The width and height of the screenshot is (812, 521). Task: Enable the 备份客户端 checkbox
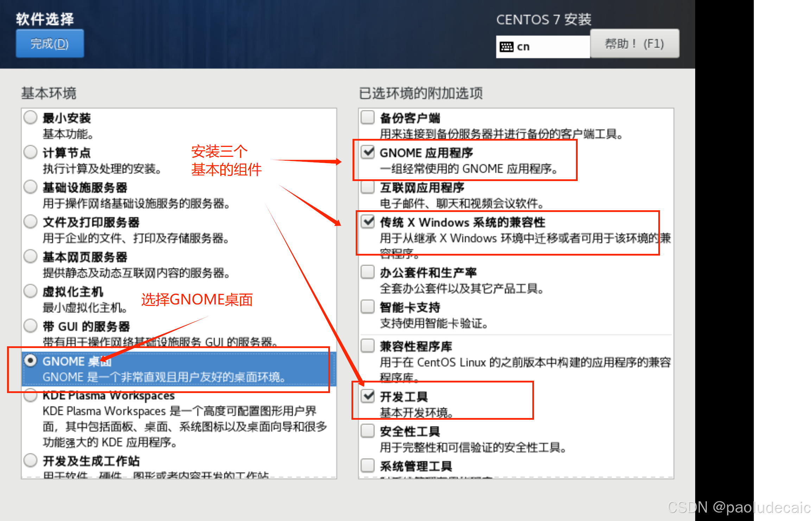368,117
